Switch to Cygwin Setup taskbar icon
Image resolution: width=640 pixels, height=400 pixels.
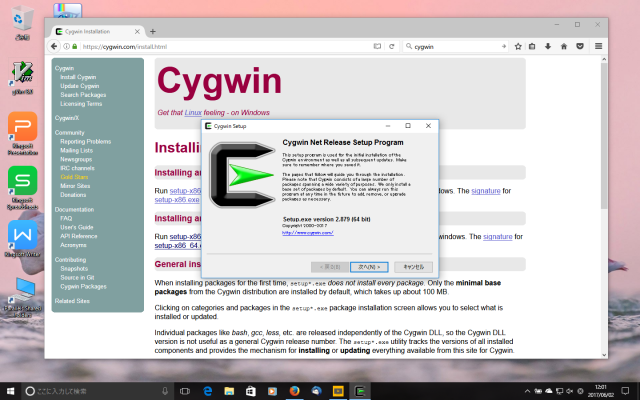coord(360,391)
